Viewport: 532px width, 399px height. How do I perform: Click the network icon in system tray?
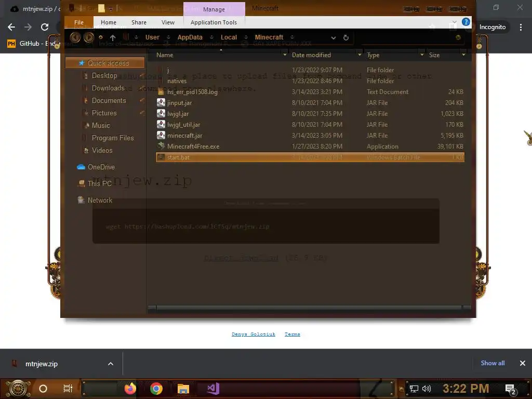tap(414, 389)
